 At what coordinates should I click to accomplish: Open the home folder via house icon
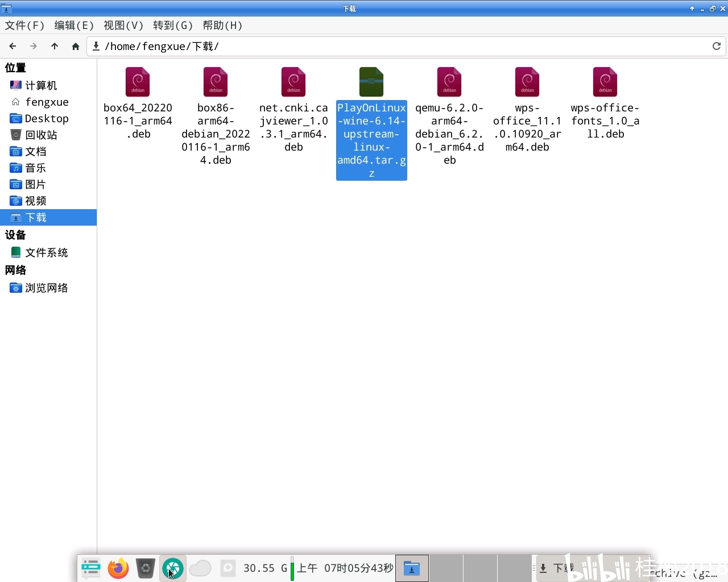[76, 46]
